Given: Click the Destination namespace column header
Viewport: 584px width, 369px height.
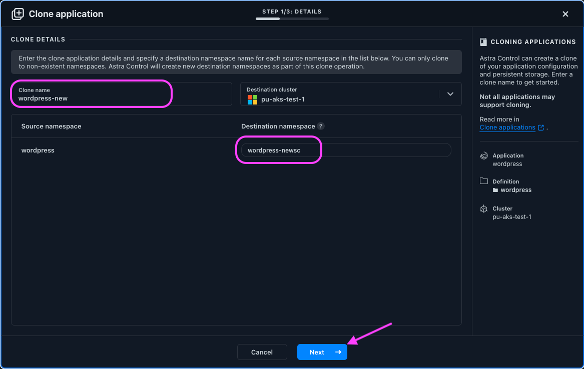Looking at the screenshot, I should click(278, 126).
